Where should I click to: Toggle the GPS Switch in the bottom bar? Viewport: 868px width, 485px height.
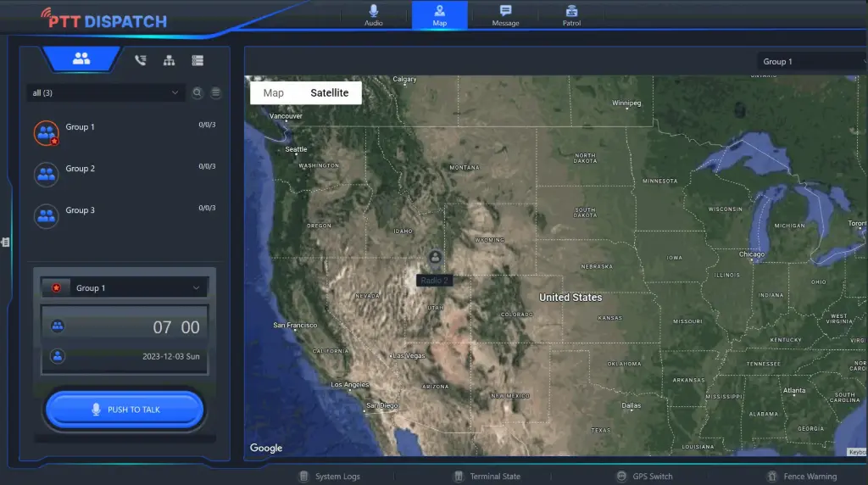pos(622,477)
